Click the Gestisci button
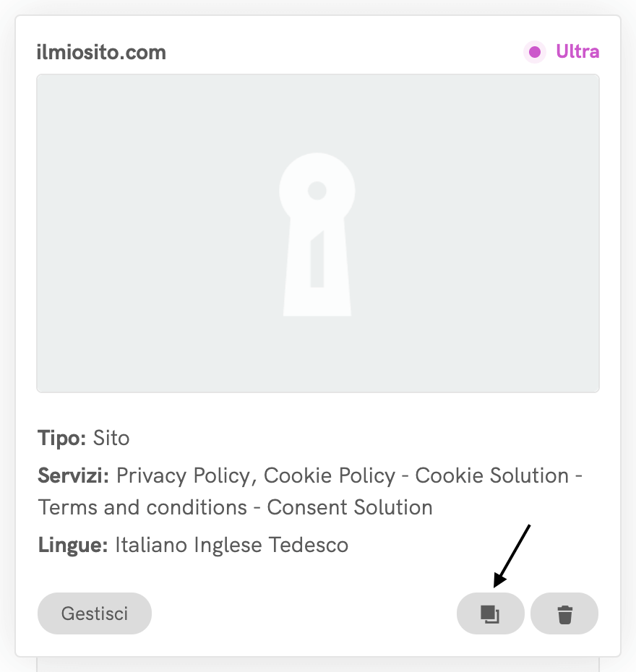 (x=95, y=613)
